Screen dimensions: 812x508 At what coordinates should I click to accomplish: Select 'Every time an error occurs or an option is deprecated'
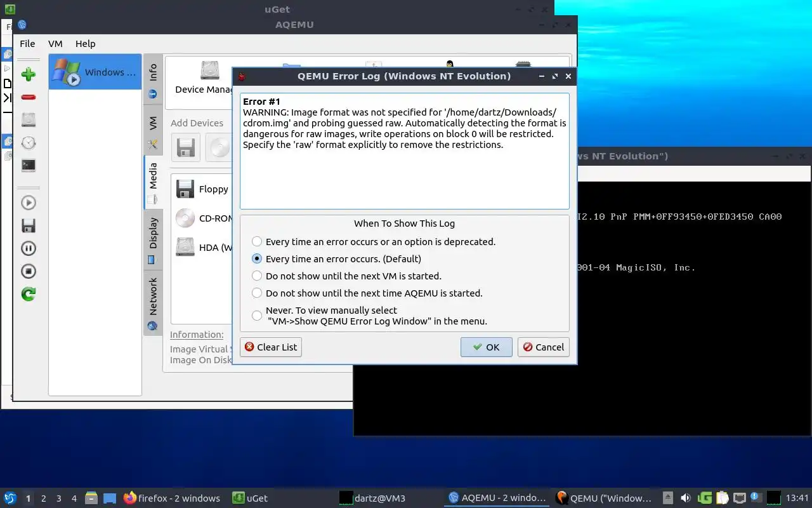[x=374, y=242]
